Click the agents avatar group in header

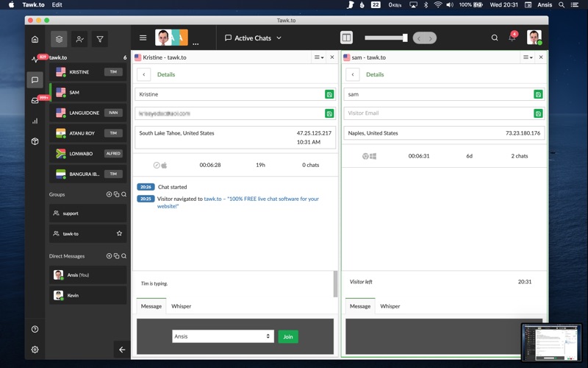(171, 38)
